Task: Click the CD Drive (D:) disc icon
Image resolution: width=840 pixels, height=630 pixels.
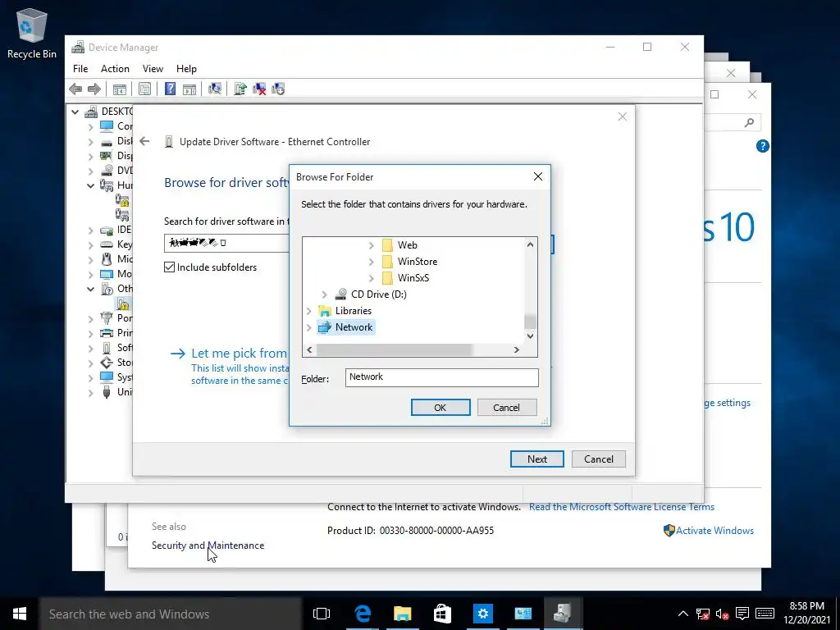Action: point(340,294)
